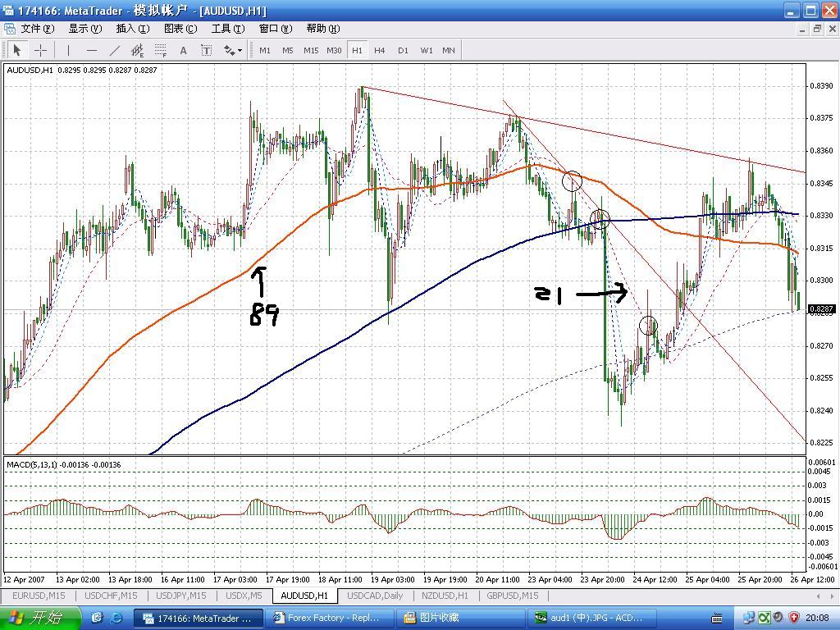The width and height of the screenshot is (840, 630).
Task: Click the green tray application icon
Action: (x=765, y=618)
